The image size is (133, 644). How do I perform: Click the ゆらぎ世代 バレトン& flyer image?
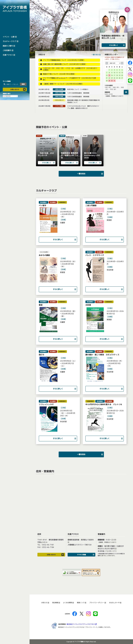coord(95,419)
